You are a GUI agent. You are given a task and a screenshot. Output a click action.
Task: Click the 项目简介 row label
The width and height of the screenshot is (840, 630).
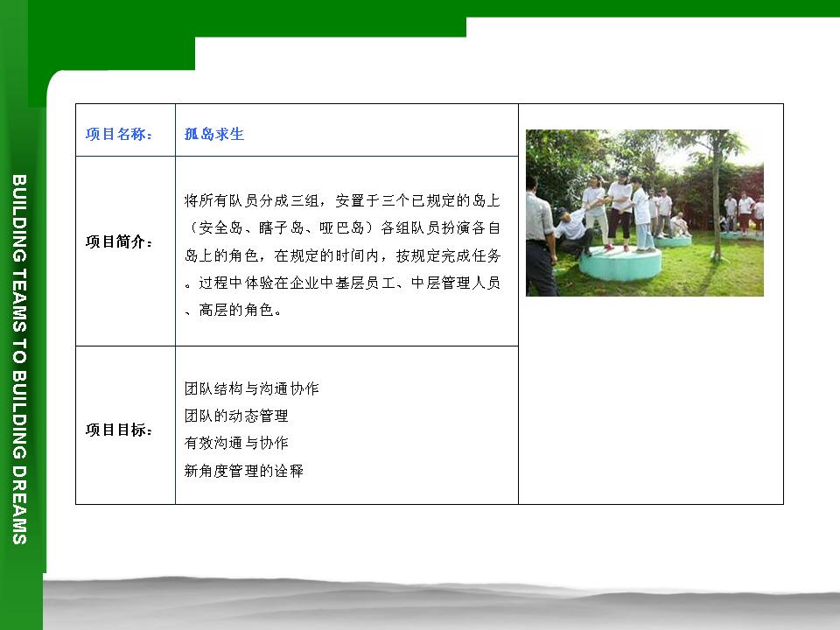coord(120,241)
